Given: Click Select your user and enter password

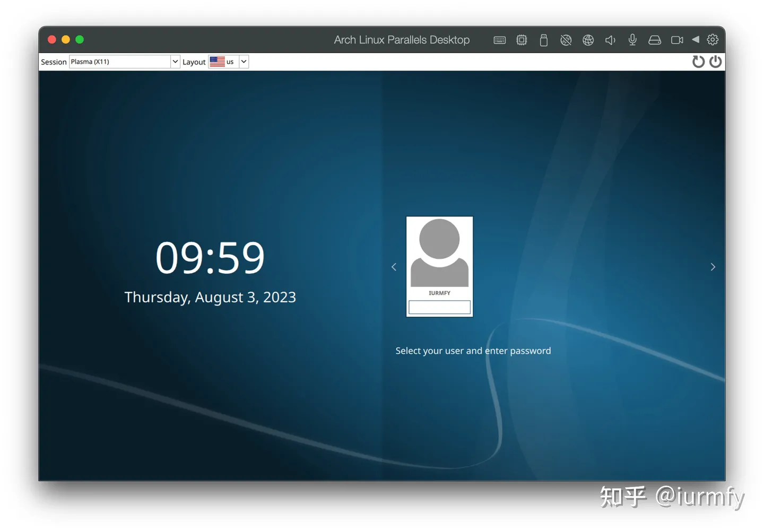Looking at the screenshot, I should point(473,351).
